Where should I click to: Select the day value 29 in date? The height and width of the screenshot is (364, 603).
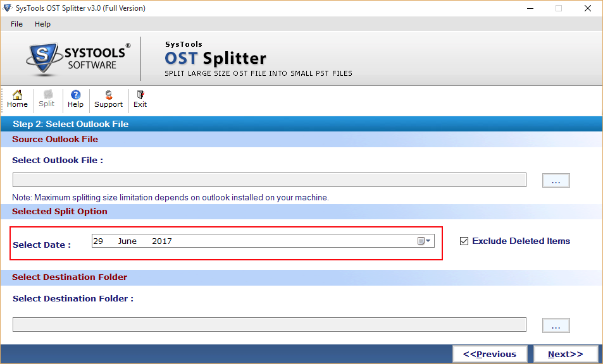click(98, 241)
